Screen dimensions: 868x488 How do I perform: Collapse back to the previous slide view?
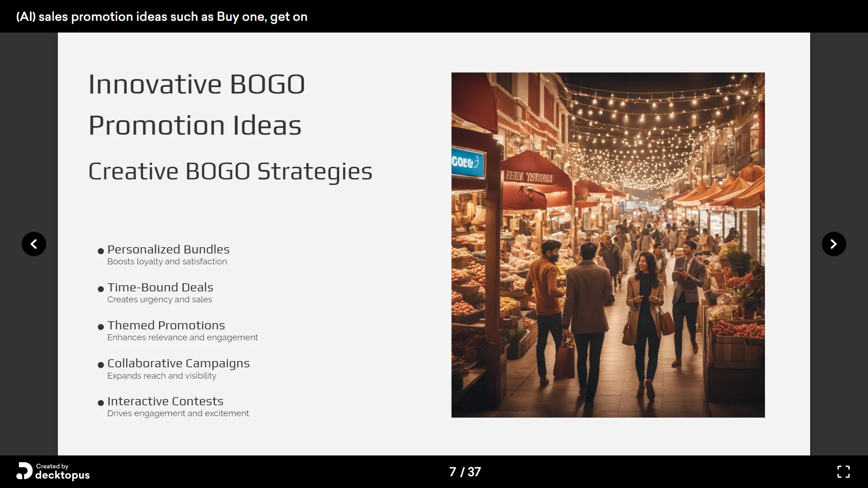pos(34,244)
